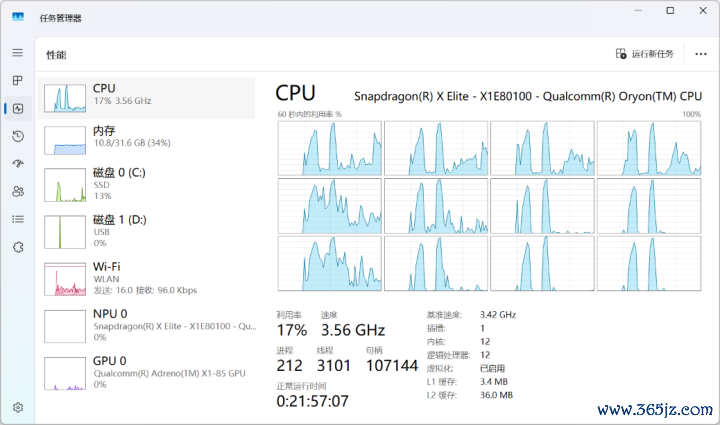Select CPU in the performance list
This screenshot has height=425, width=720.
click(147, 96)
